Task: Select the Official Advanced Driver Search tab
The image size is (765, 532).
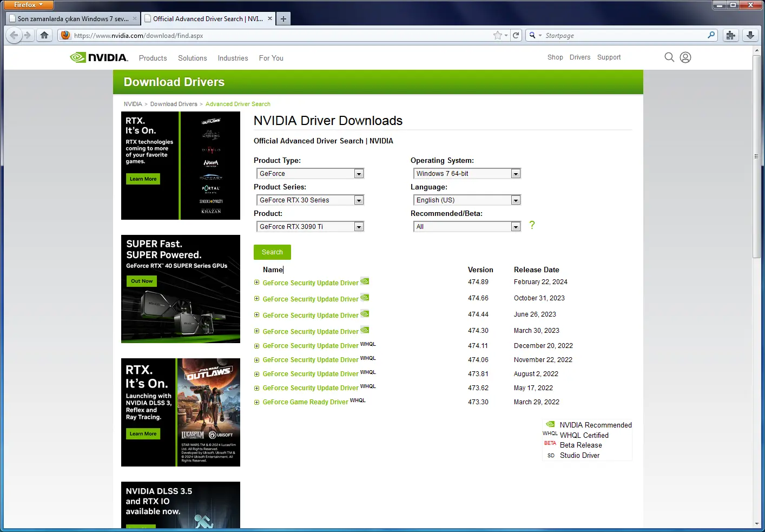Action: [x=208, y=18]
